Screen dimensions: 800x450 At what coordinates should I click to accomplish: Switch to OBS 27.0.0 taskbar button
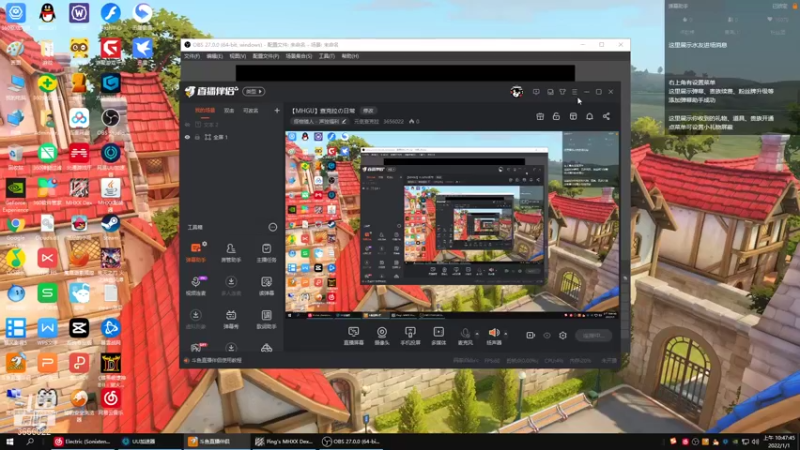(x=351, y=442)
